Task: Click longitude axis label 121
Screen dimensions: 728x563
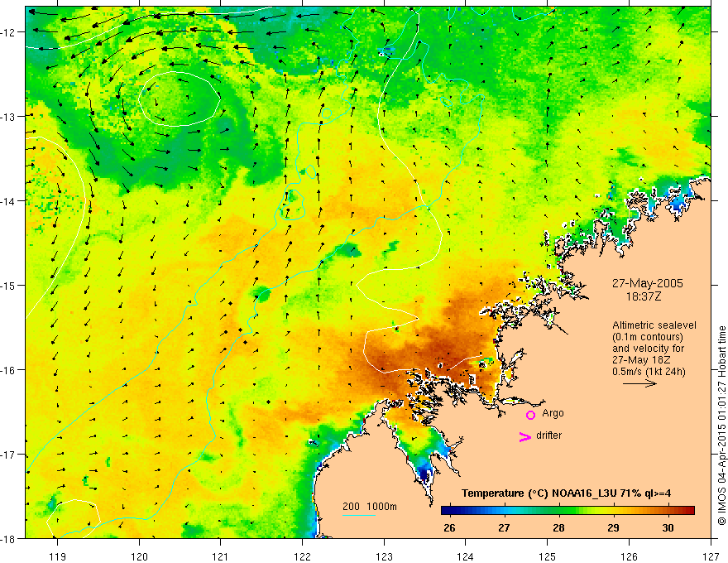Action: [x=221, y=556]
